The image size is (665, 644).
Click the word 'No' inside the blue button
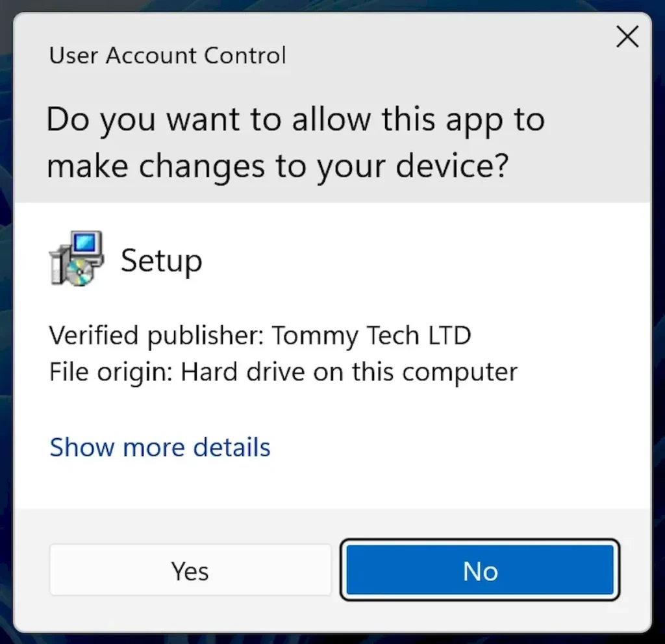click(480, 571)
